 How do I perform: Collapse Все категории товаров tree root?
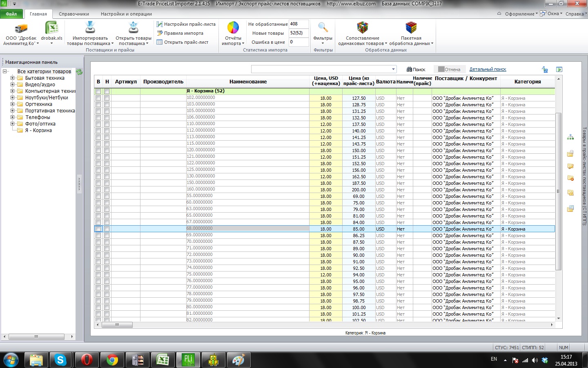[5, 72]
